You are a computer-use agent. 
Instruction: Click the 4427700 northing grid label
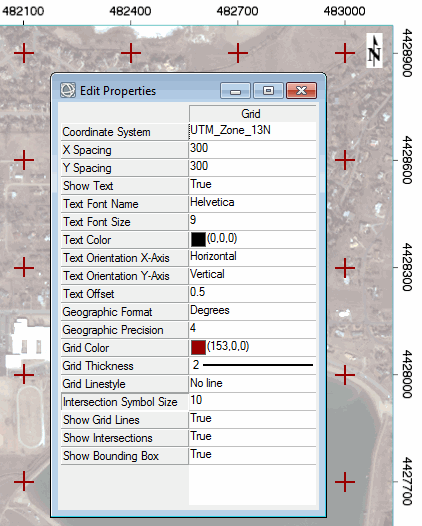(407, 481)
